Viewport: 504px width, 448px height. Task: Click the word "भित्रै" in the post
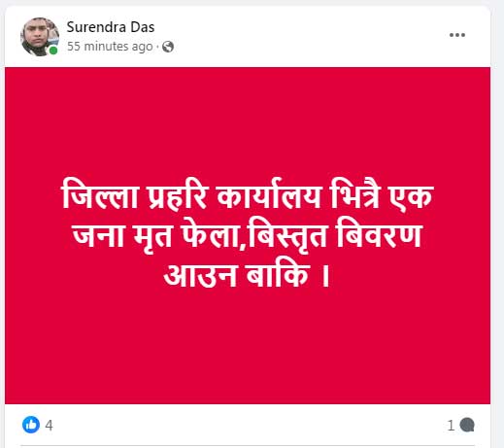click(x=354, y=193)
